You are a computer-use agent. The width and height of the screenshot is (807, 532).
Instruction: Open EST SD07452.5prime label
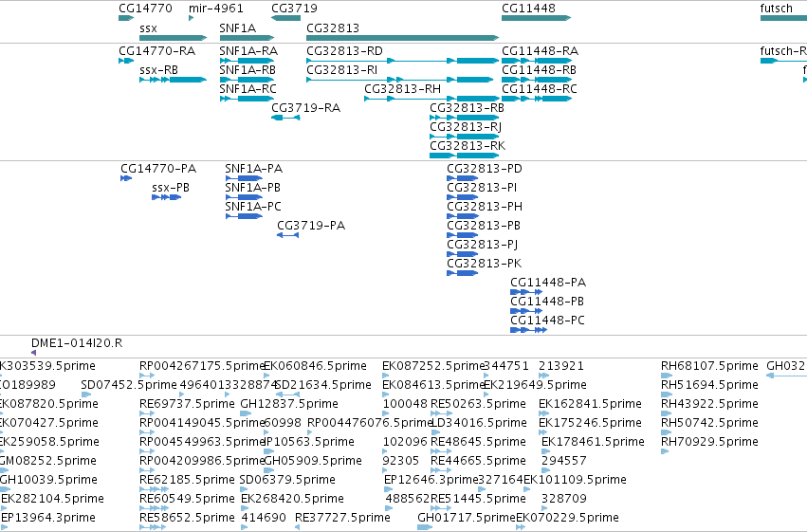[129, 385]
